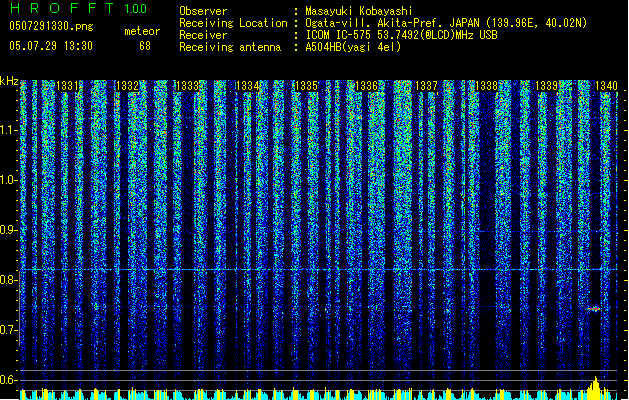Click the 1338 time marker
This screenshot has height=400, width=629.
click(x=486, y=85)
